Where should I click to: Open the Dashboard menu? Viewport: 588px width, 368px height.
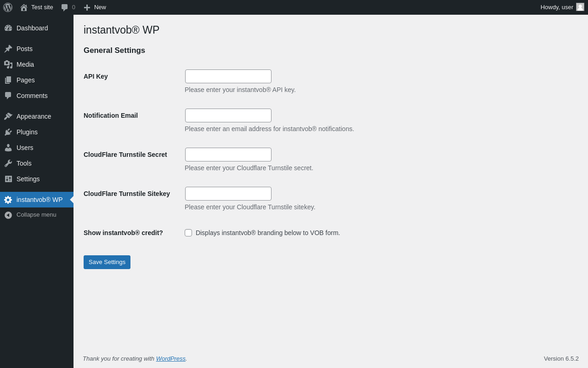pos(37,28)
